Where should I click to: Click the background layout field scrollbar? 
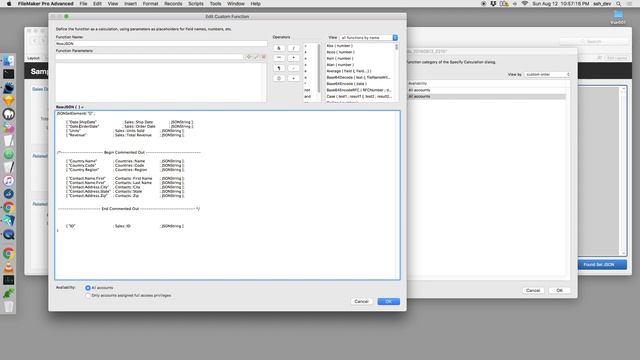click(623, 171)
